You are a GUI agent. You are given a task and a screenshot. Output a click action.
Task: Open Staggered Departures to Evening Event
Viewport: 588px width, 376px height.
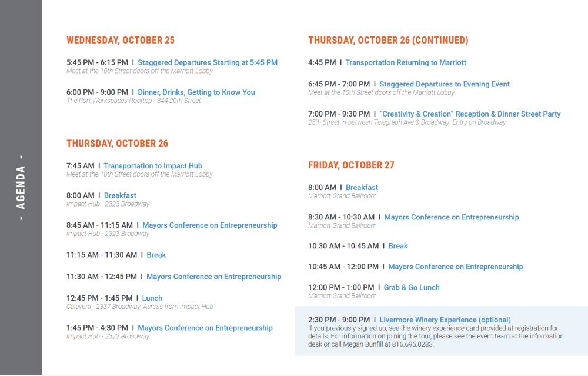(x=445, y=84)
